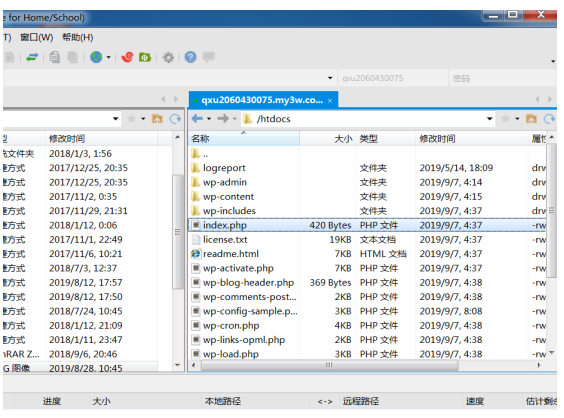Screen dimensions: 564x418
Task: Open settings gear icon in toolbar
Action: point(168,57)
